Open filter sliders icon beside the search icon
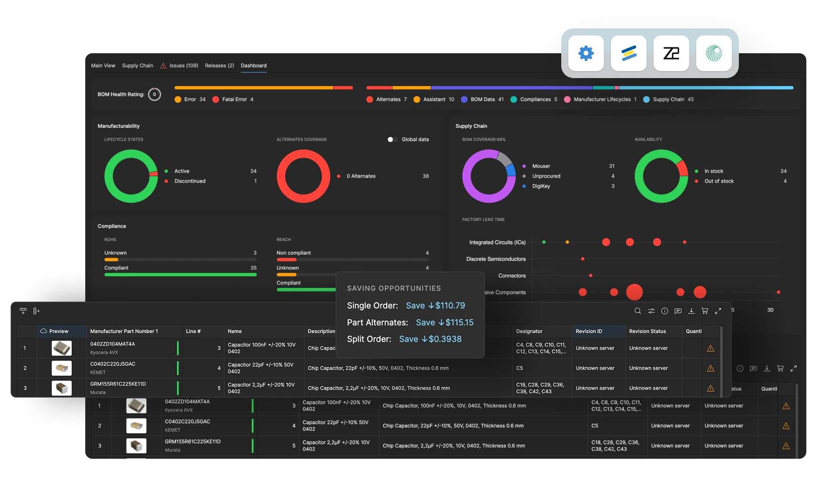The height and width of the screenshot is (504, 817). tap(651, 311)
